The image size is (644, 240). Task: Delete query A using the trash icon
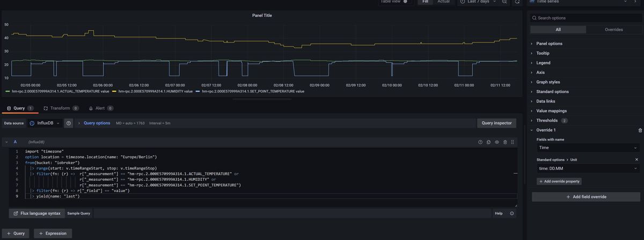pyautogui.click(x=505, y=142)
